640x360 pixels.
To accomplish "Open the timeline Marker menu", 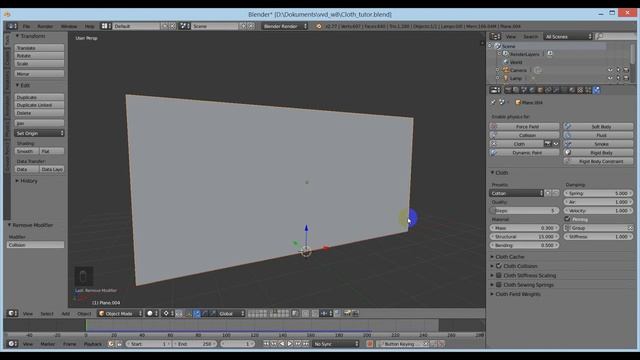I will click(x=47, y=344).
